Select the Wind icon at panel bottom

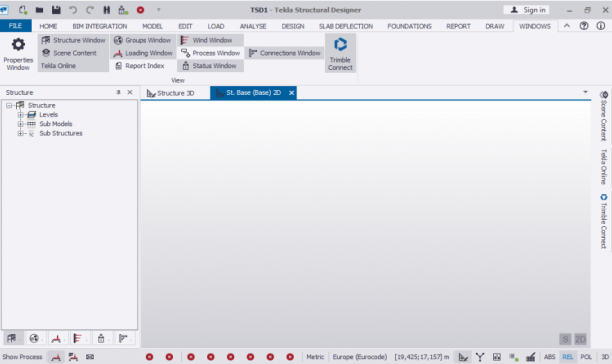tap(78, 338)
